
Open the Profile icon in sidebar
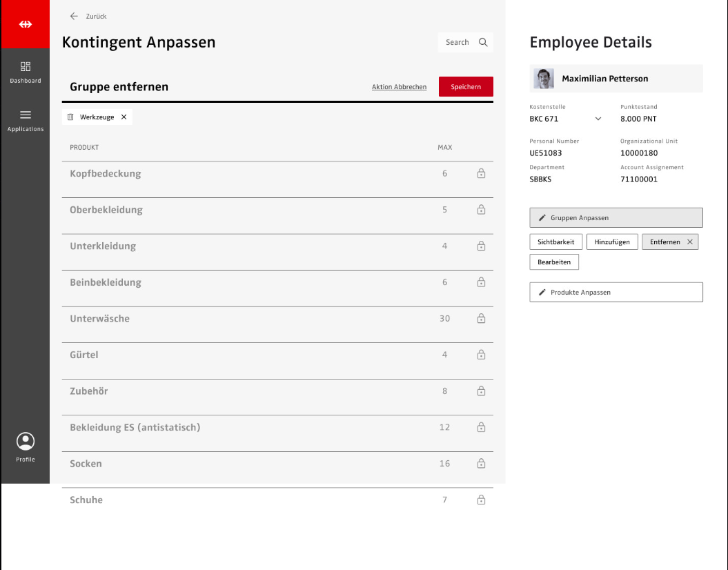coord(25,442)
